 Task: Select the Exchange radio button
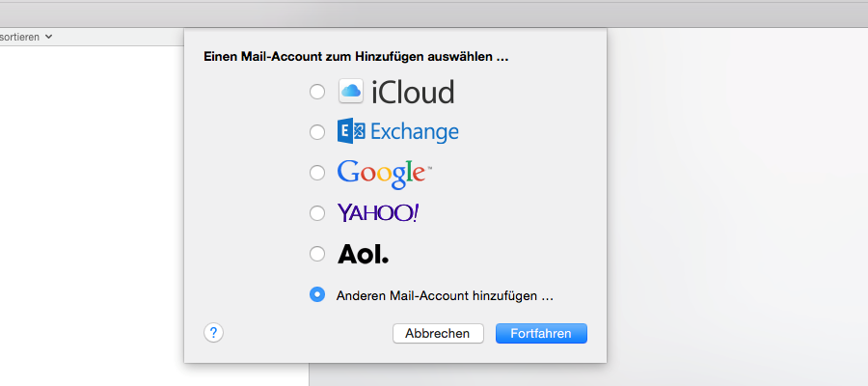point(317,132)
